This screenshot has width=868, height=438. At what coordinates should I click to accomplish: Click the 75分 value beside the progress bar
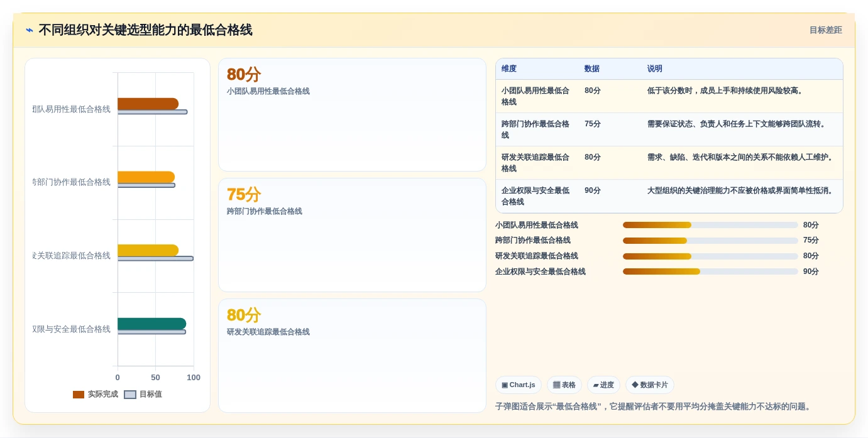click(x=811, y=240)
